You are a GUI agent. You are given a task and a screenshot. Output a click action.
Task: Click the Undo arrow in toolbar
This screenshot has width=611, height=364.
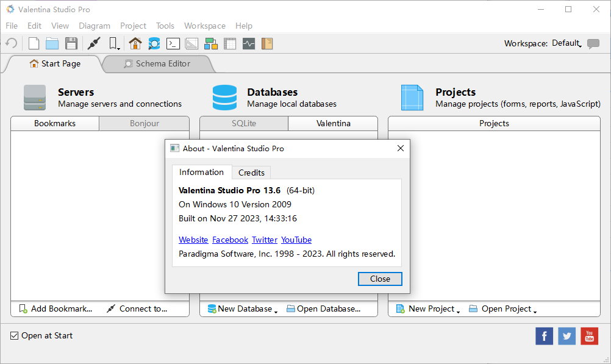coord(12,43)
